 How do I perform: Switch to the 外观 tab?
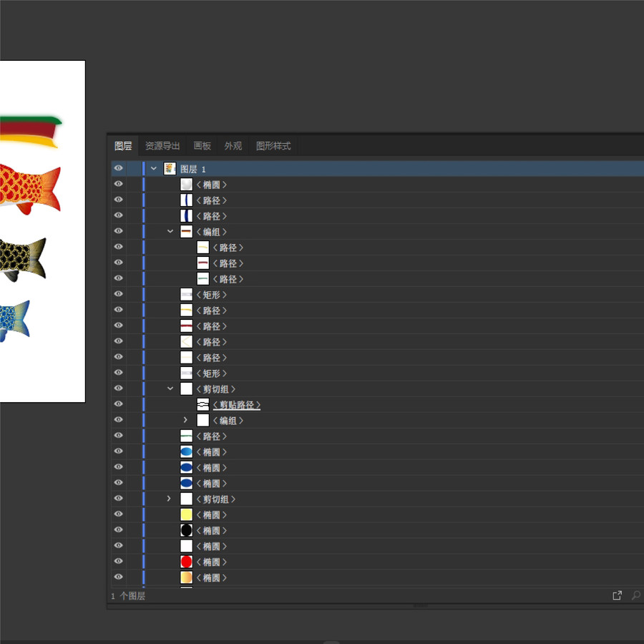(x=233, y=146)
